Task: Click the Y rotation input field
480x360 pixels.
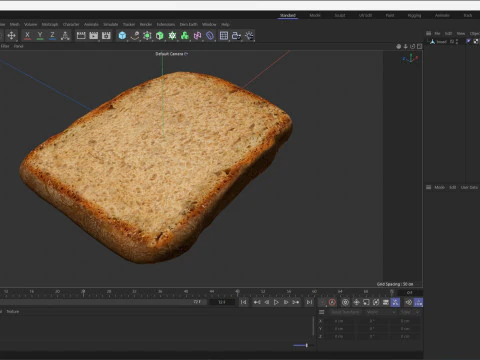Action: [372, 329]
